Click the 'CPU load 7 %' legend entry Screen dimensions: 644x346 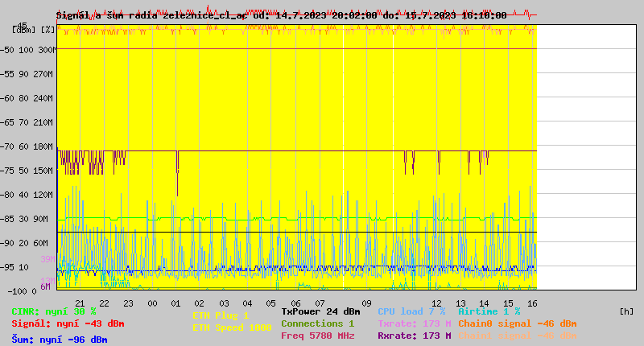point(411,311)
